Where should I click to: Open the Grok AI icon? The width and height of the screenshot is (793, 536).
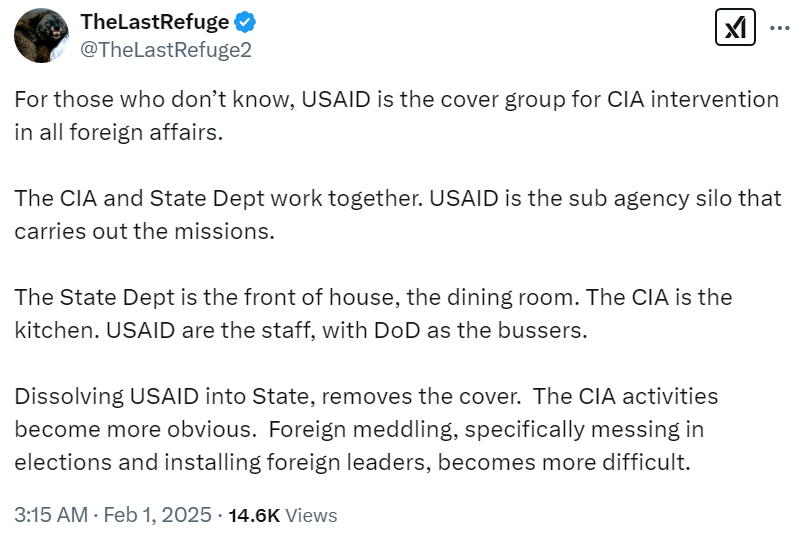click(735, 29)
